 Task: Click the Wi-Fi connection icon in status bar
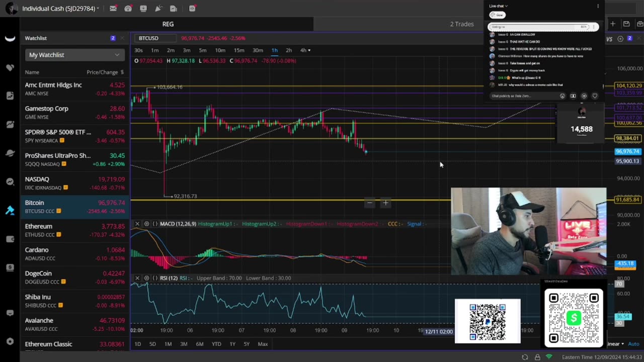click(x=549, y=357)
